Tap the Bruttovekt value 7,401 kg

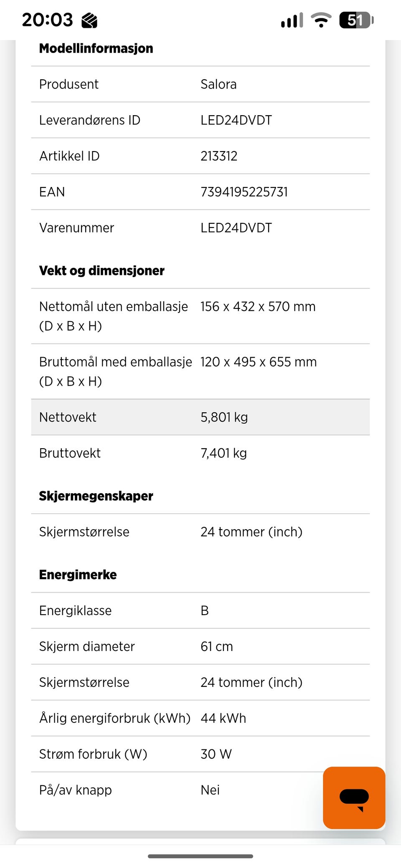(223, 453)
